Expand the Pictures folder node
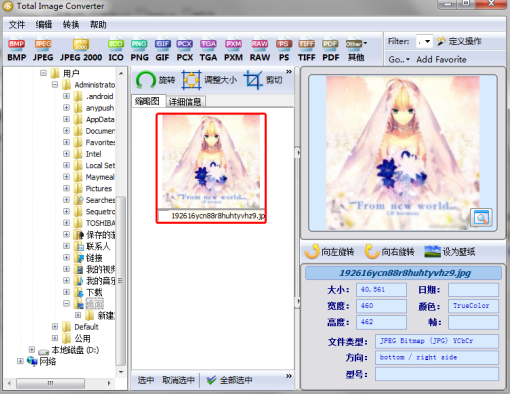510x394 pixels. 66,188
